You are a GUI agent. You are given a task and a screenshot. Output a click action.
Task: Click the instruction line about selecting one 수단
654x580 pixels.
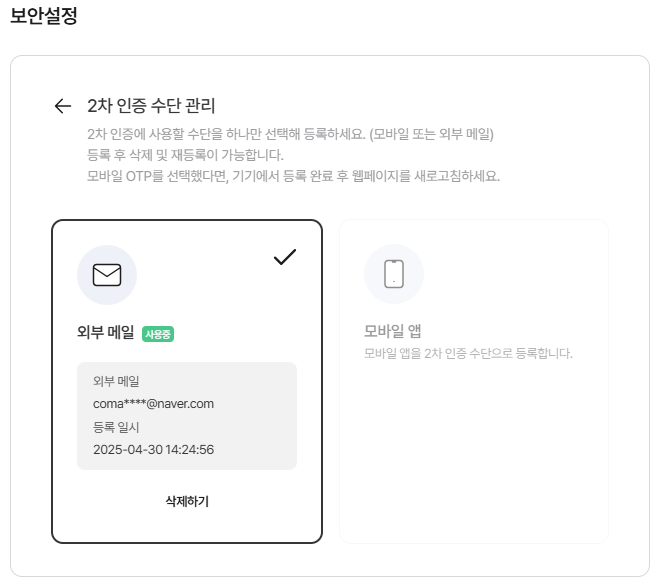tap(290, 134)
